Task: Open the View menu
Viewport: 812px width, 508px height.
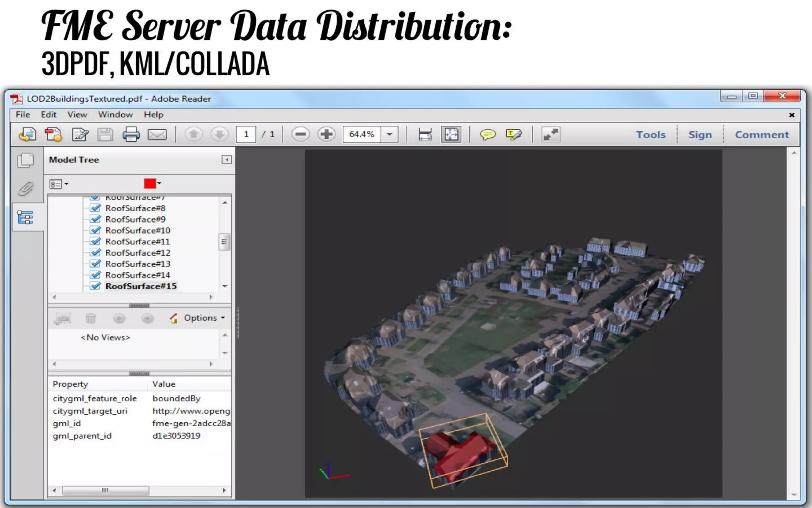Action: pyautogui.click(x=77, y=115)
